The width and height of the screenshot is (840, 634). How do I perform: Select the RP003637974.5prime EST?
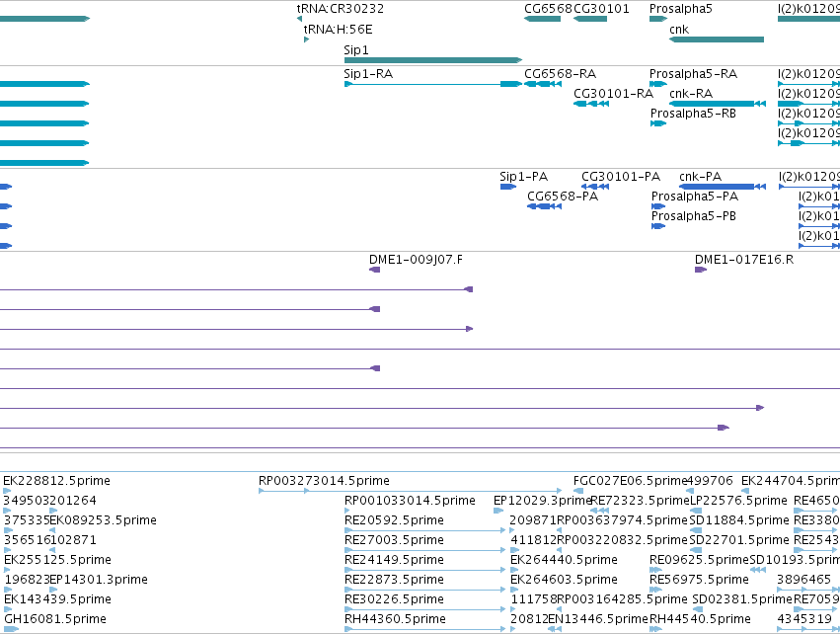click(560, 530)
